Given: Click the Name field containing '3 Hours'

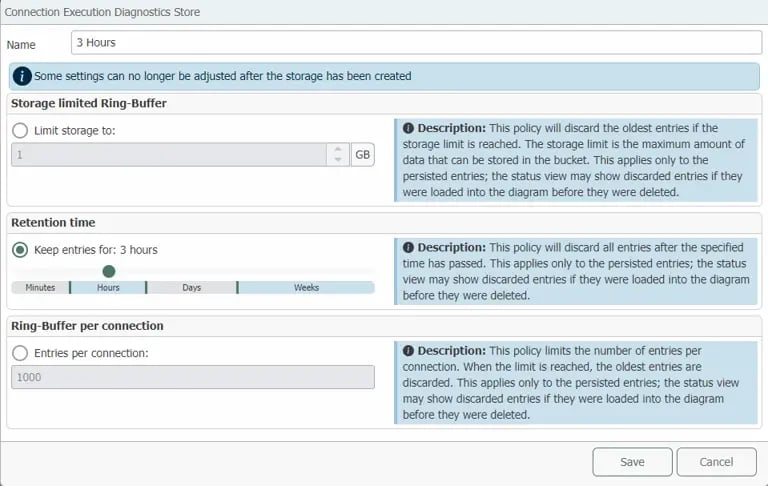Looking at the screenshot, I should 416,43.
